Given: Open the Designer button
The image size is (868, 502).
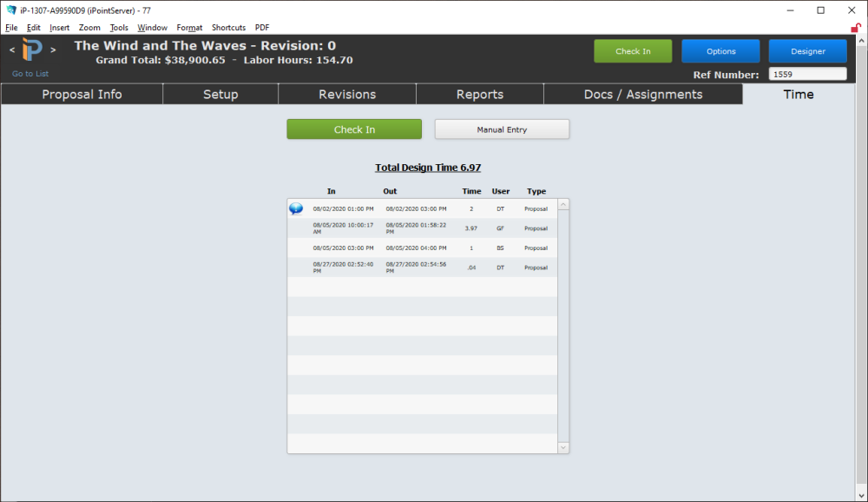Looking at the screenshot, I should [807, 51].
